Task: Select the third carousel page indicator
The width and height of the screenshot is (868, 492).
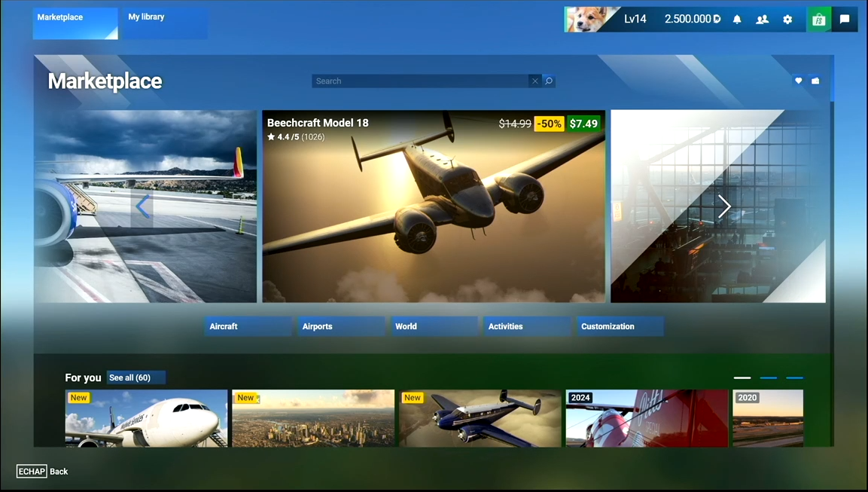Action: [x=794, y=378]
